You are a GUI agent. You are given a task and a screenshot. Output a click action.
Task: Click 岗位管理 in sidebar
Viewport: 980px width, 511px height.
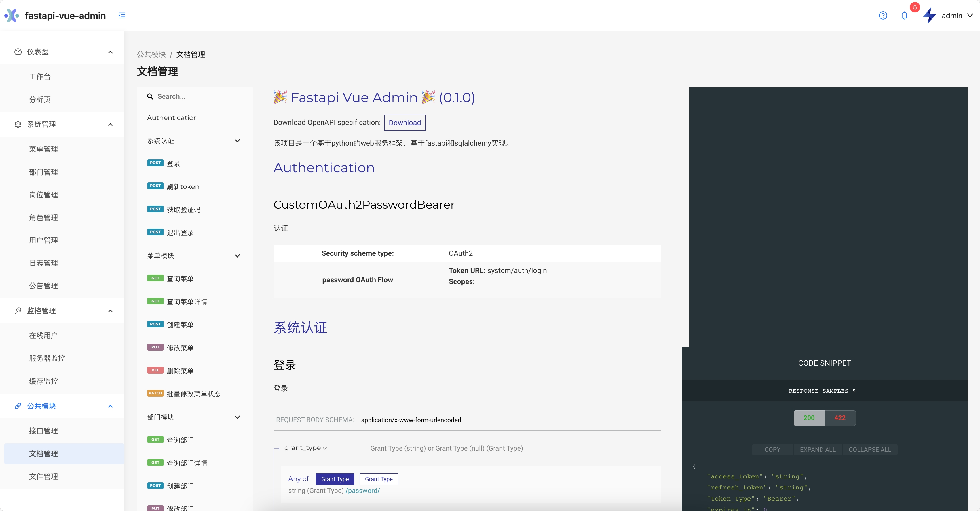[x=43, y=195]
